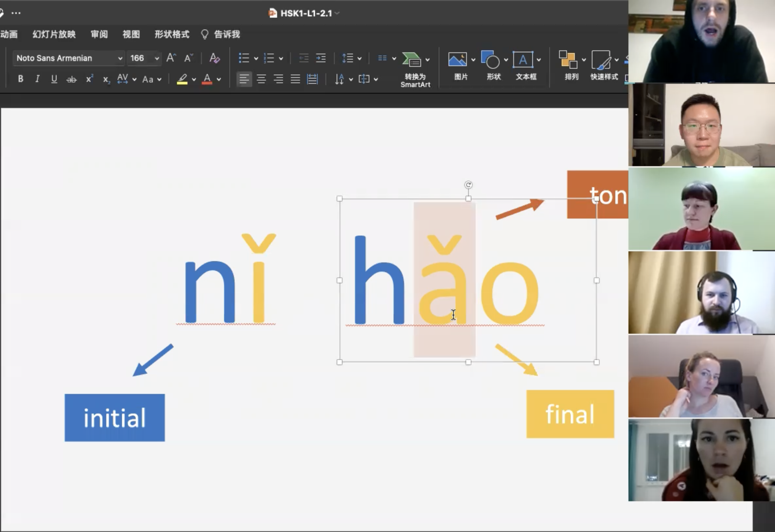Viewport: 775px width, 532px height.
Task: Open the 幻灯片放映 tab
Action: tap(54, 34)
